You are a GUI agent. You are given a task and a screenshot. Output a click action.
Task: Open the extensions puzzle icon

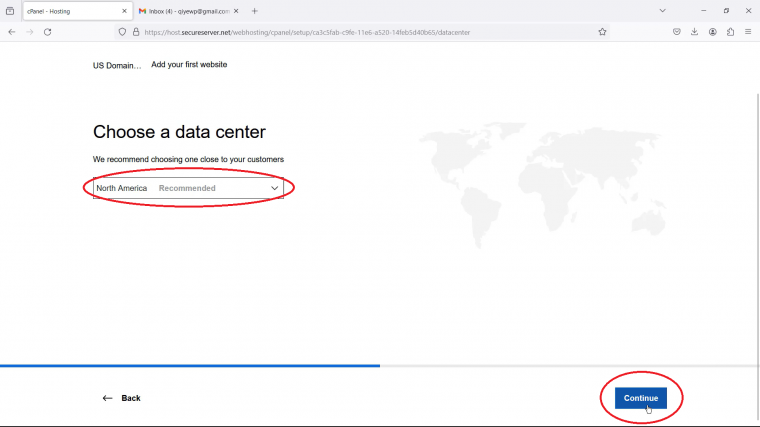click(730, 32)
